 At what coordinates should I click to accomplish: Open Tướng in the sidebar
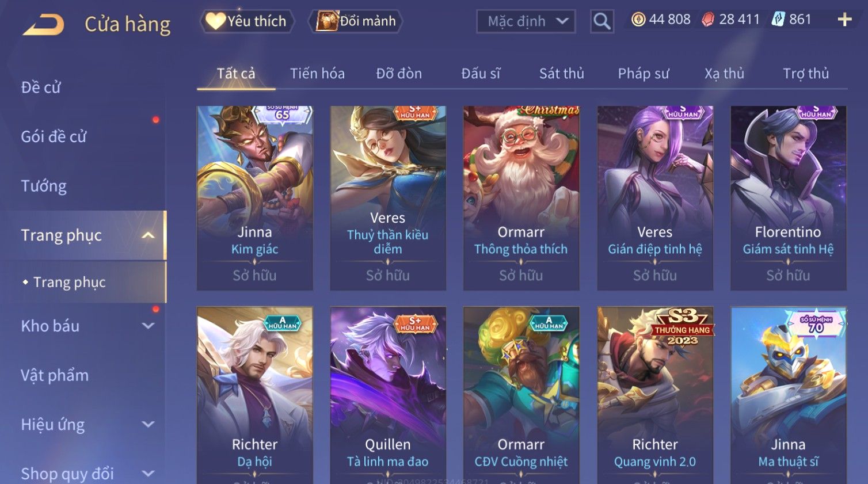click(44, 186)
